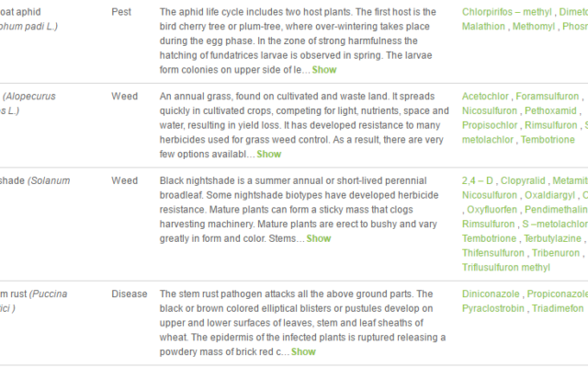Open the Diniconazole link

(x=491, y=294)
